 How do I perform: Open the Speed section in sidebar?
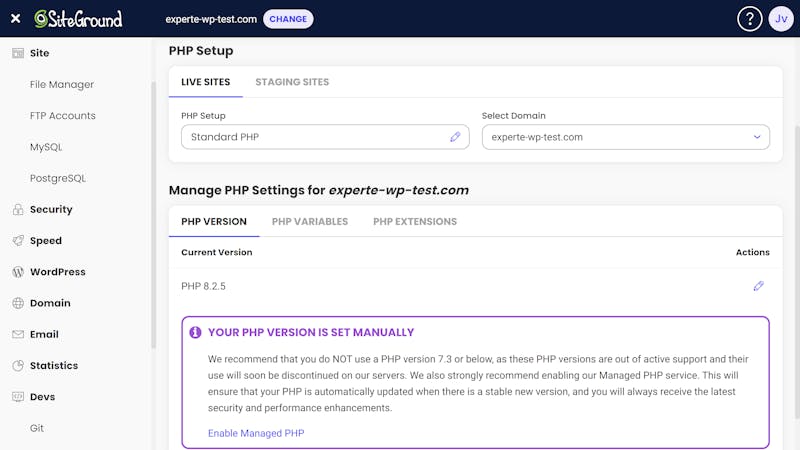[45, 240]
